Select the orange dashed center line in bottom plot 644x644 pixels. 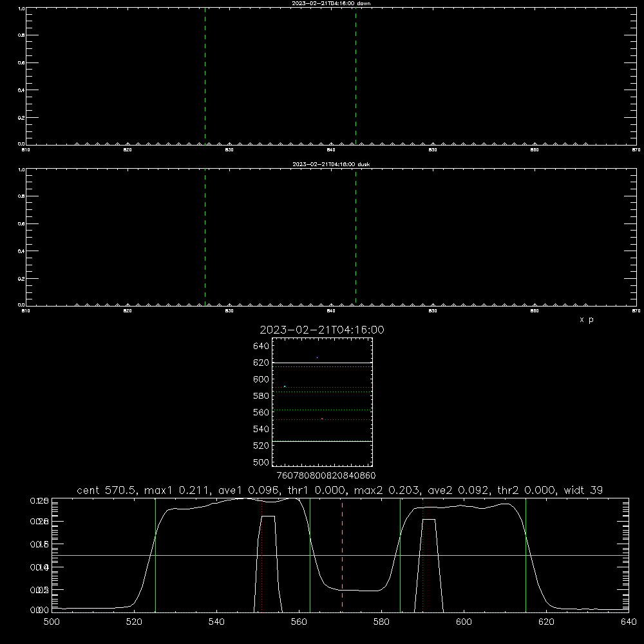[x=342, y=555]
